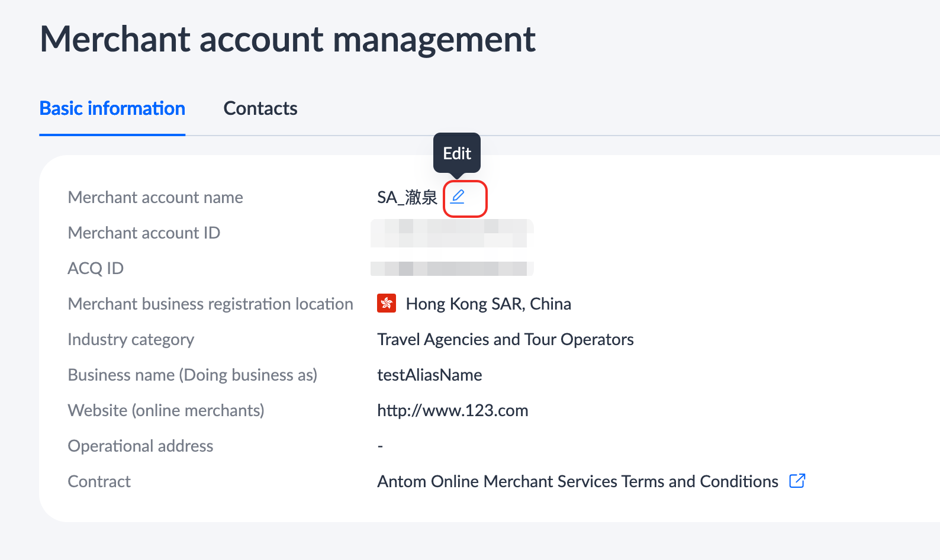The height and width of the screenshot is (560, 940).
Task: Click the testAliasName business name value
Action: click(x=430, y=375)
